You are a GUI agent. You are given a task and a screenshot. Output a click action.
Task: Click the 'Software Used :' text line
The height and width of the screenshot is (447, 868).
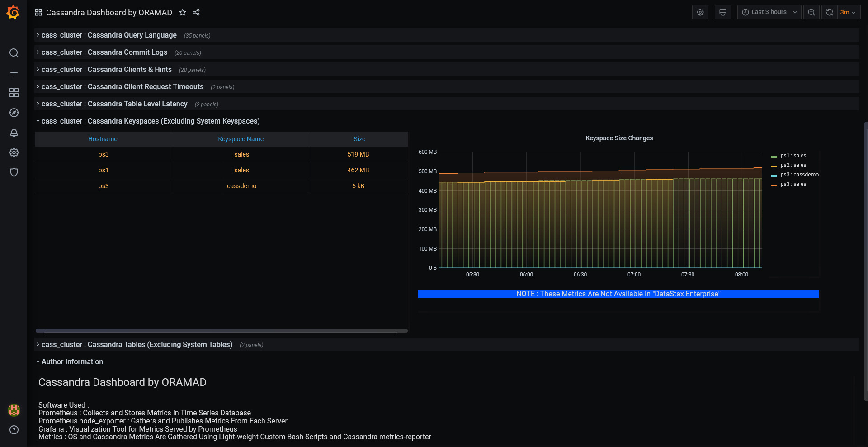64,405
